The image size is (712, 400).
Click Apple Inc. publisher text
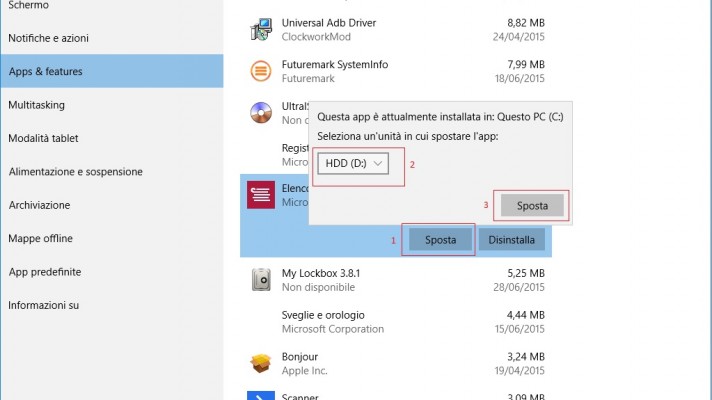[x=304, y=371]
